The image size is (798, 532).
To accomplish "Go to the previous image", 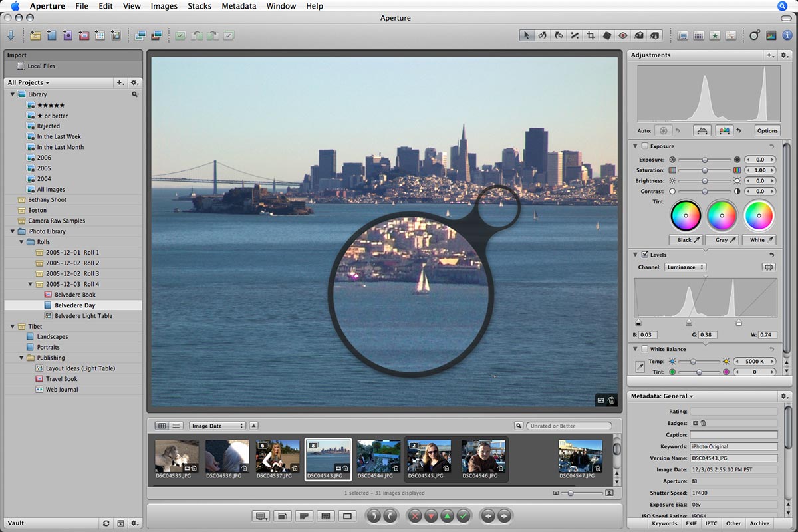I will pos(489,515).
